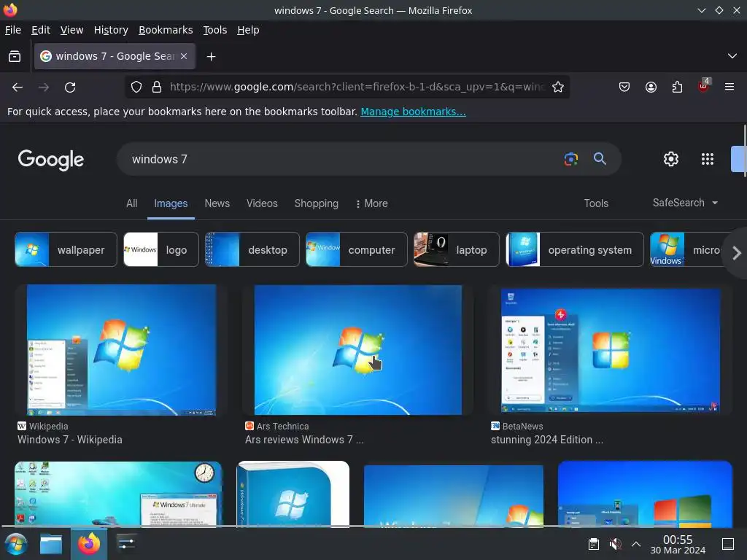Expand the SafeSearch dropdown
Image resolution: width=747 pixels, height=560 pixels.
point(685,203)
